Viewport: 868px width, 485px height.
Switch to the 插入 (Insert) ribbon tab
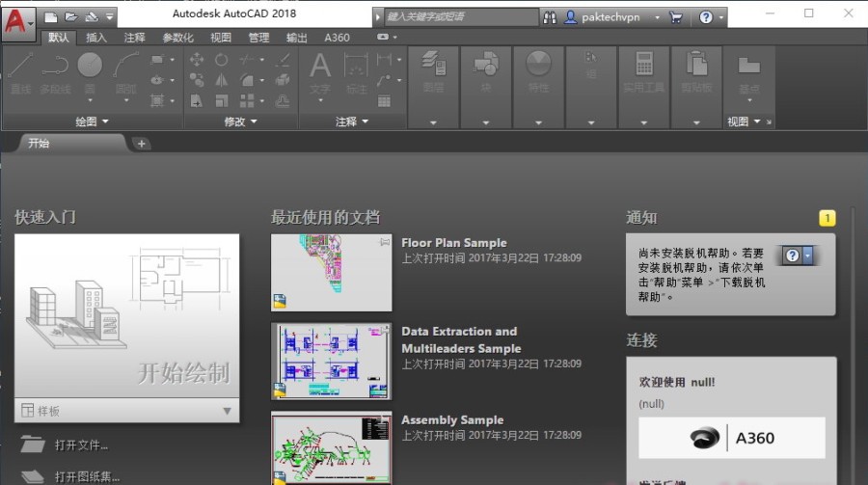pyautogui.click(x=96, y=38)
